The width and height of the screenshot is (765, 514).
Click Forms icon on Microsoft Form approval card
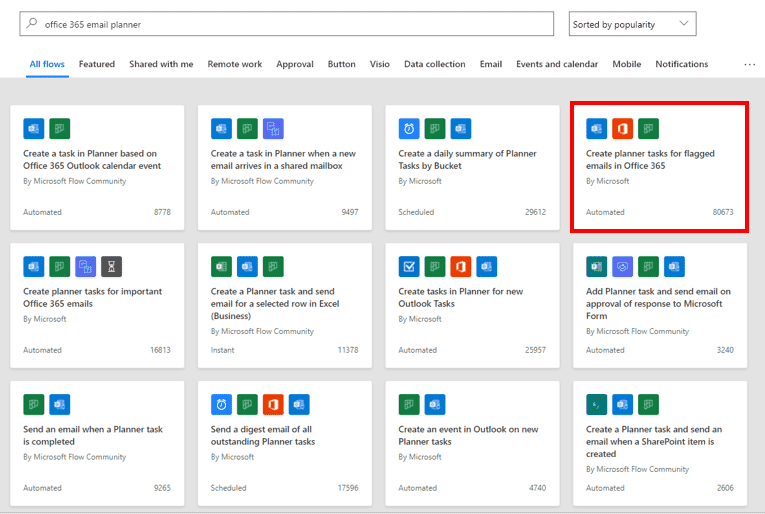[x=597, y=266]
